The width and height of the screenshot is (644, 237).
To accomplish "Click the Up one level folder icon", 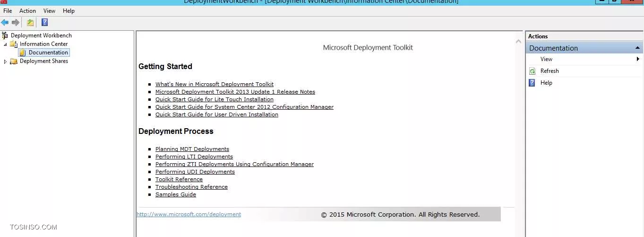I will (30, 22).
